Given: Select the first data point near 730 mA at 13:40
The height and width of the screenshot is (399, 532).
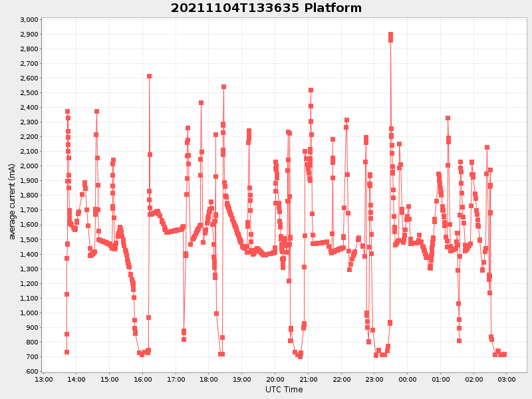Looking at the screenshot, I should point(66,352).
